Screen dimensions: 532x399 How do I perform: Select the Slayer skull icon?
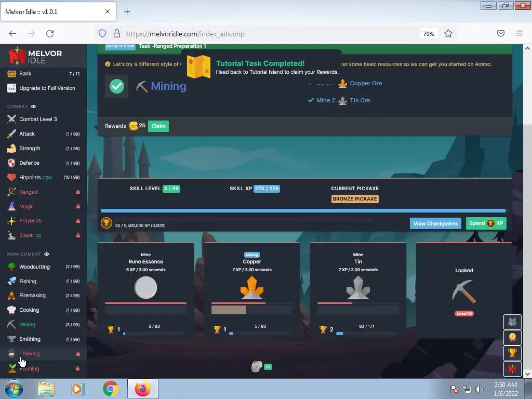11,235
